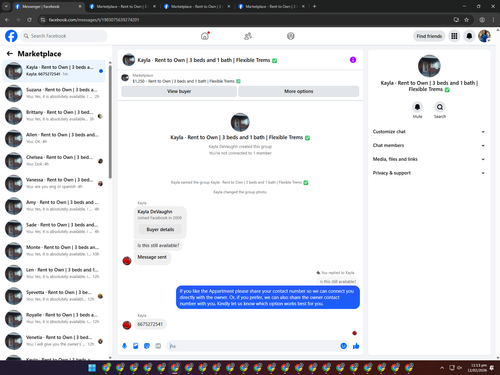Attach a file using the image icon

click(136, 346)
